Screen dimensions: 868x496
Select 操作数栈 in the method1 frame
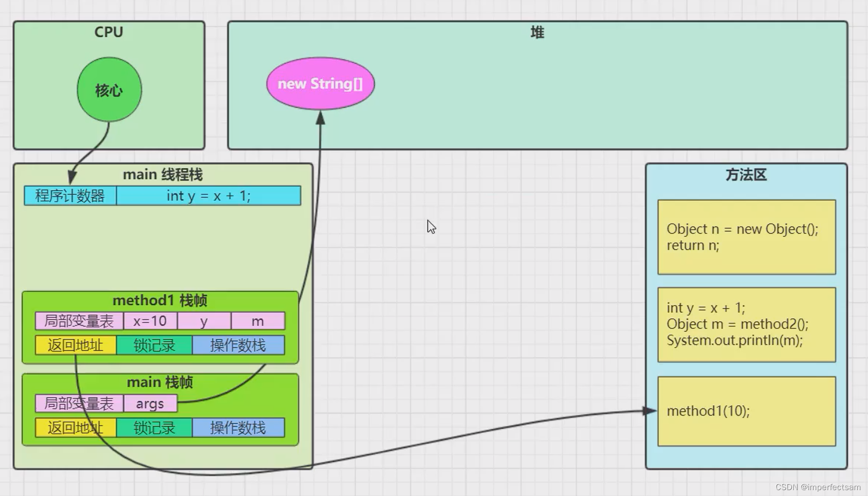[238, 345]
